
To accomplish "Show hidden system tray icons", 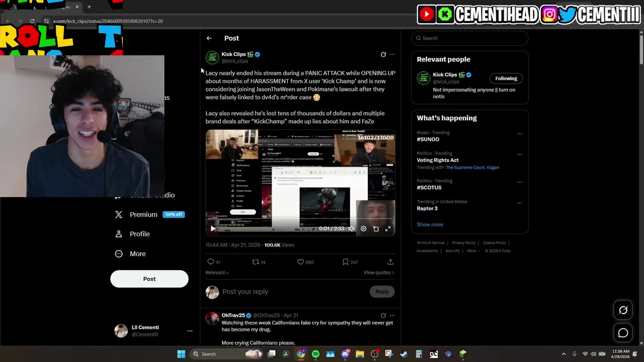I will 563,354.
